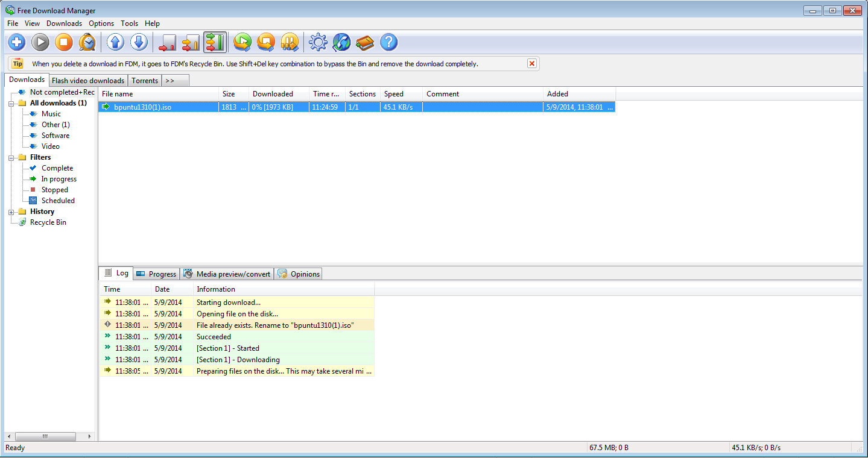Click the orange circular stop-all icon

[x=266, y=42]
